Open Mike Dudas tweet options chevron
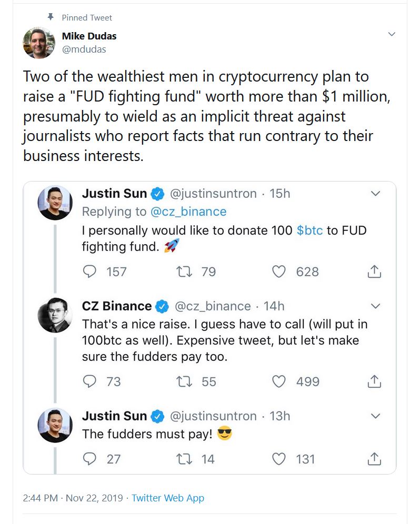Viewport: 420px width, 524px height. (391, 34)
